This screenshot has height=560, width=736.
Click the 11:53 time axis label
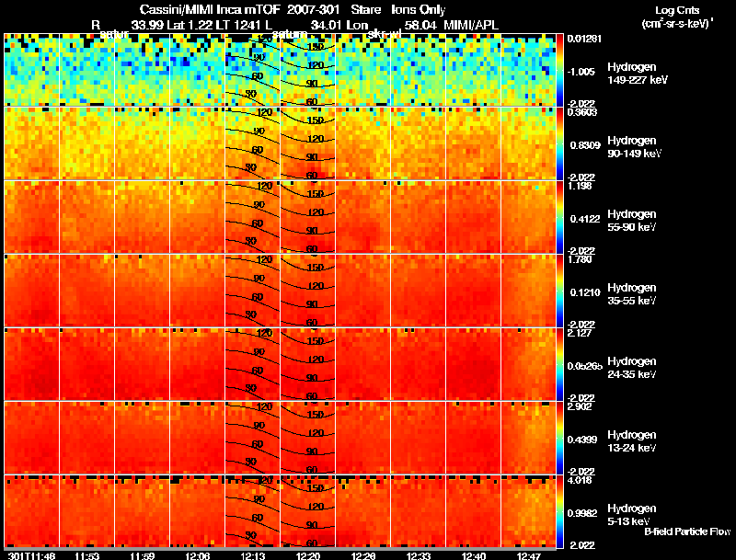(87, 555)
